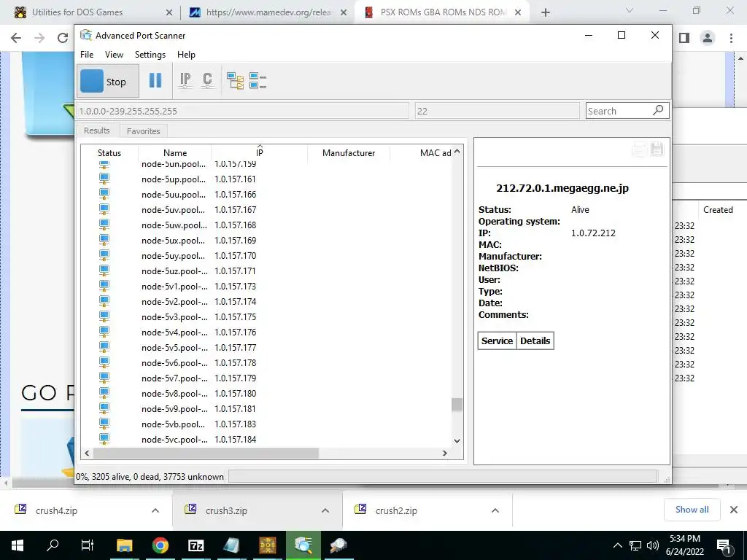The height and width of the screenshot is (560, 747).
Task: Click the IP range toolbar icon
Action: (185, 80)
